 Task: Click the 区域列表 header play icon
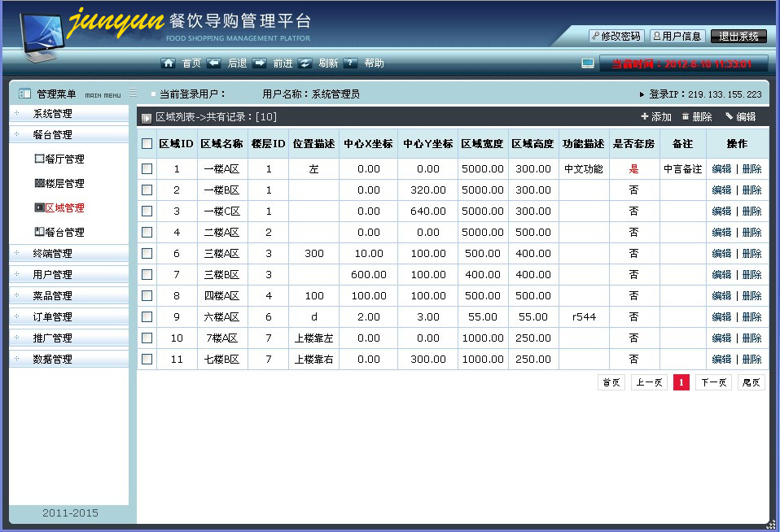click(147, 118)
